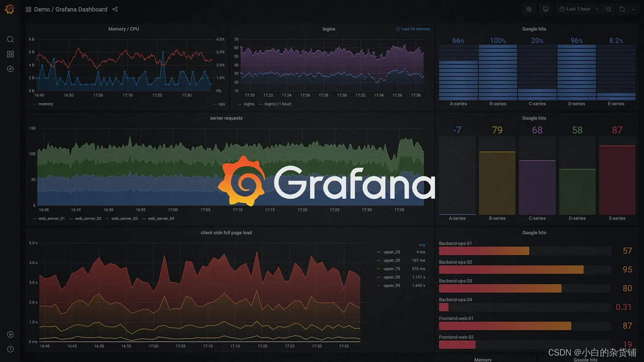
Task: Open the Google hits title above percentage gauges
Action: click(534, 29)
